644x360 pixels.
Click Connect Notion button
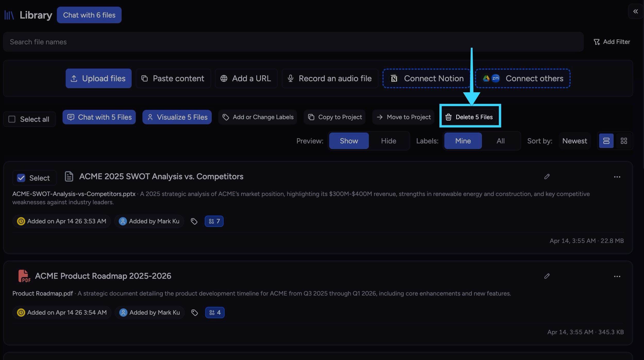tap(427, 78)
